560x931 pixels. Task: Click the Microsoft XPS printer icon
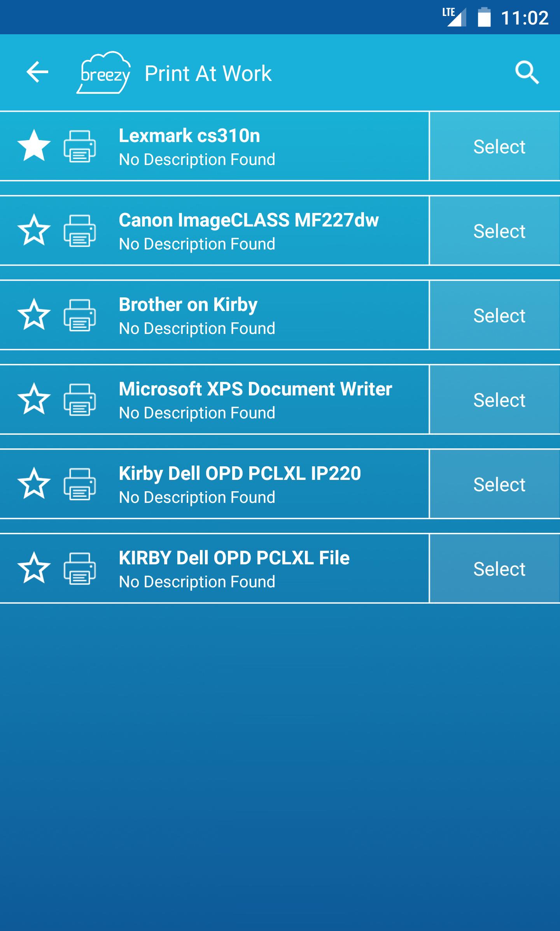[x=80, y=400]
